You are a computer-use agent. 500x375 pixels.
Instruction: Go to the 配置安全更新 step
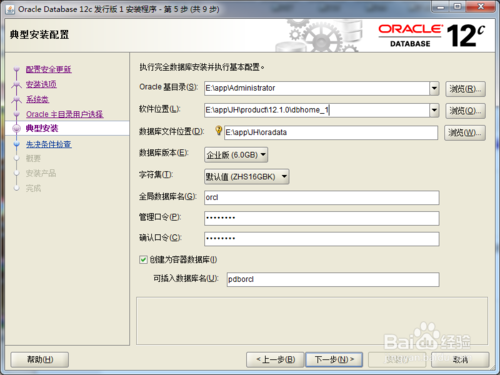tap(49, 69)
